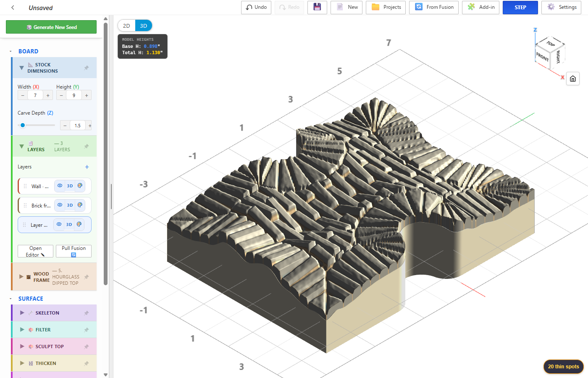Click the 20 thin spots warning badge
The image size is (588, 378).
click(x=563, y=367)
